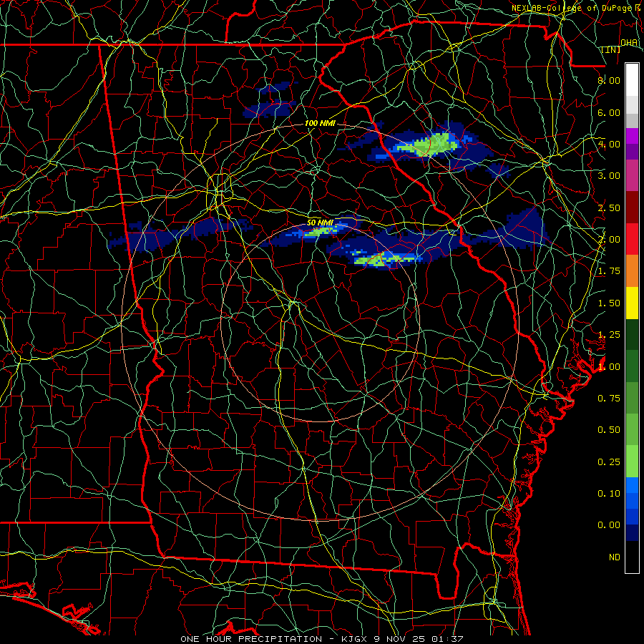Select the darkest green legend swatch
Image resolution: width=644 pixels, height=644 pixels.
point(632,335)
